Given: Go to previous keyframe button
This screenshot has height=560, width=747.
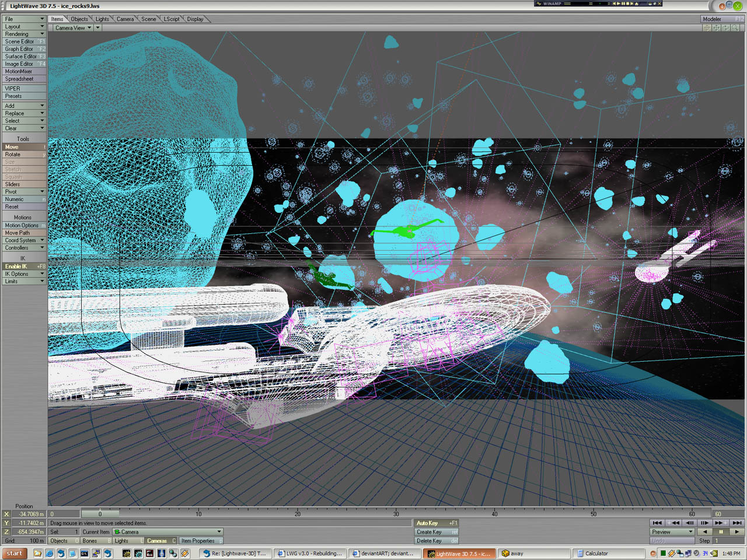Looking at the screenshot, I should click(x=673, y=523).
